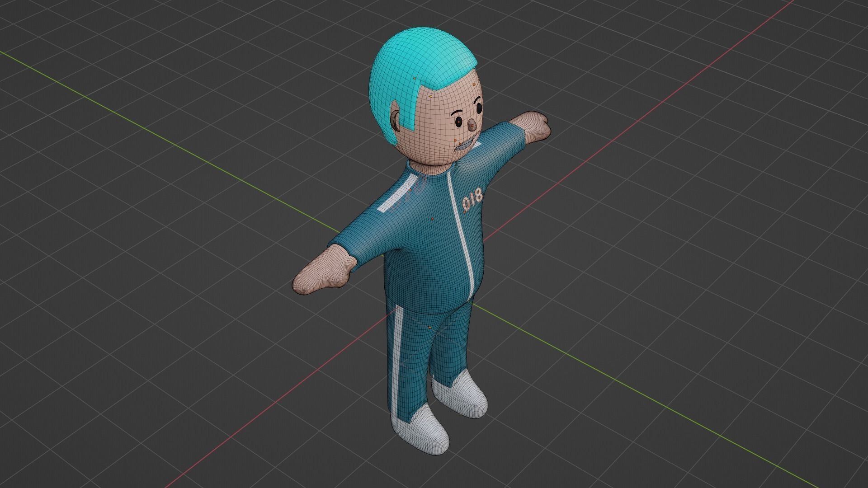
Task: Click the "018" number on the jacket
Action: click(x=472, y=199)
